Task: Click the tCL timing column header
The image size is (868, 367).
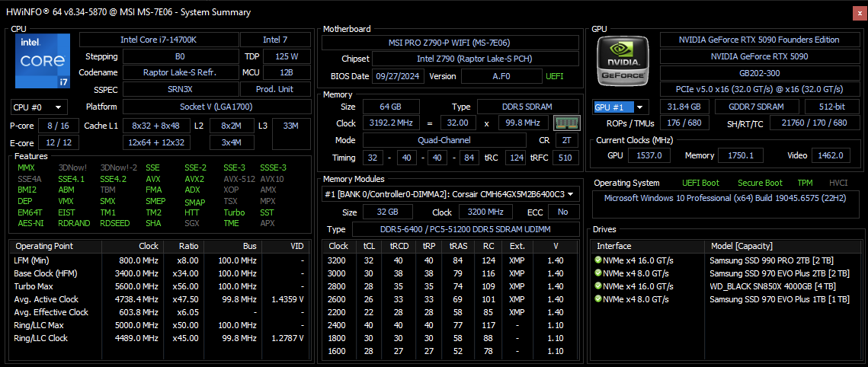Action: (x=370, y=246)
